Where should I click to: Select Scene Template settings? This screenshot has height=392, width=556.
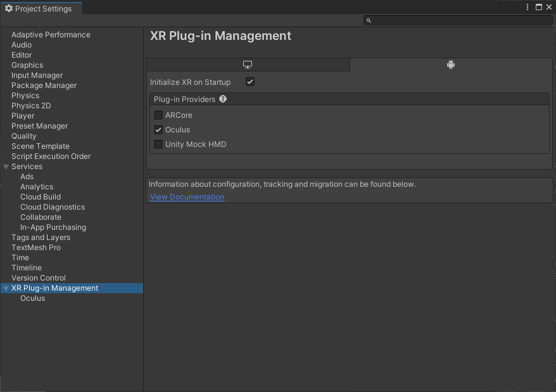coord(41,146)
